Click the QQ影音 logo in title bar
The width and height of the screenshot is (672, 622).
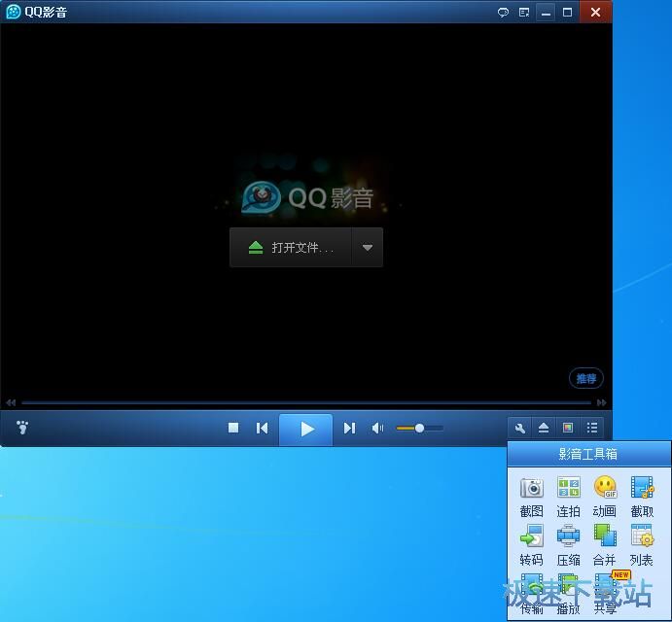[14, 12]
